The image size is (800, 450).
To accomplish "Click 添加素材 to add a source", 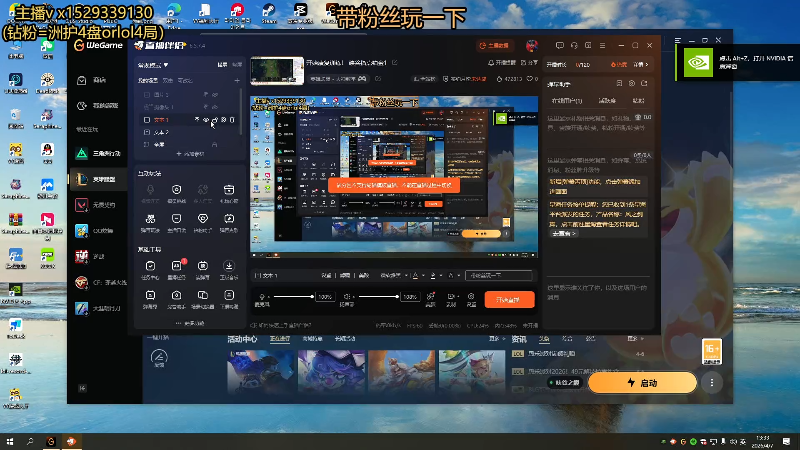I will pyautogui.click(x=190, y=154).
